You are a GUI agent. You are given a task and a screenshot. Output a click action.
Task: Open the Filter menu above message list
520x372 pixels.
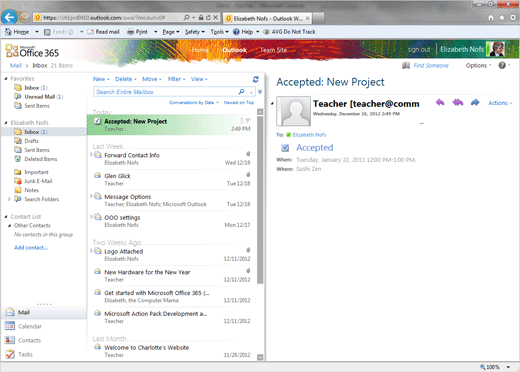[x=176, y=79]
